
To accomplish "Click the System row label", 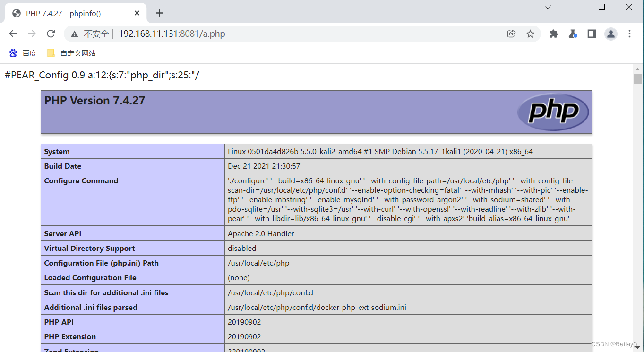I will [x=57, y=152].
